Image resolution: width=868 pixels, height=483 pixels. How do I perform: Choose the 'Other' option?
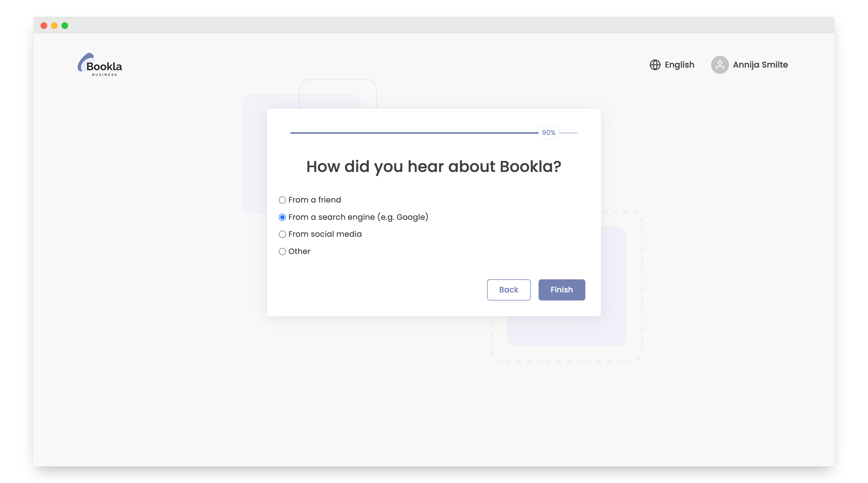(x=282, y=251)
